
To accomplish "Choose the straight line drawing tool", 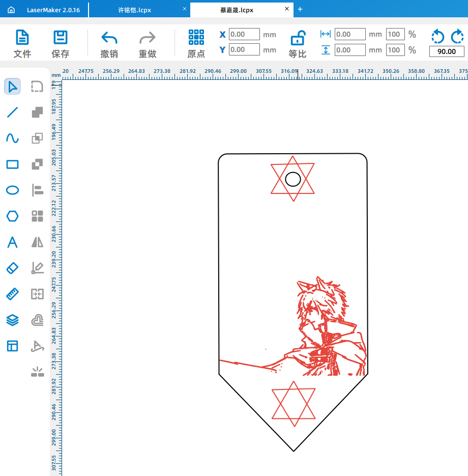I will pos(13,113).
